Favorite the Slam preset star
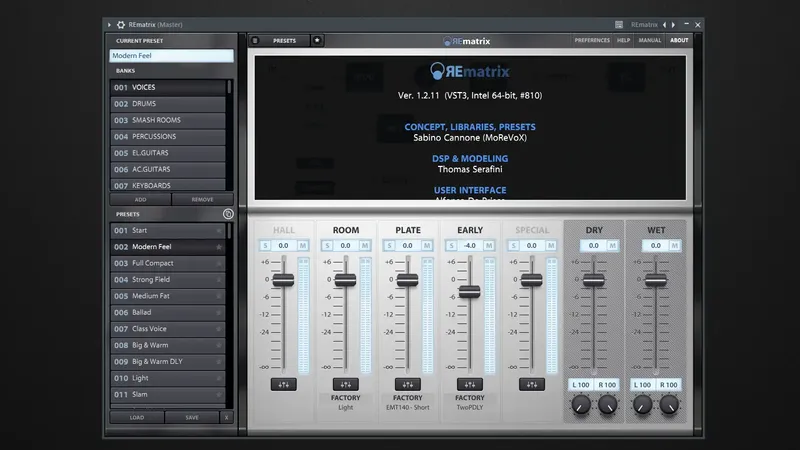800x450 pixels. pyautogui.click(x=219, y=394)
